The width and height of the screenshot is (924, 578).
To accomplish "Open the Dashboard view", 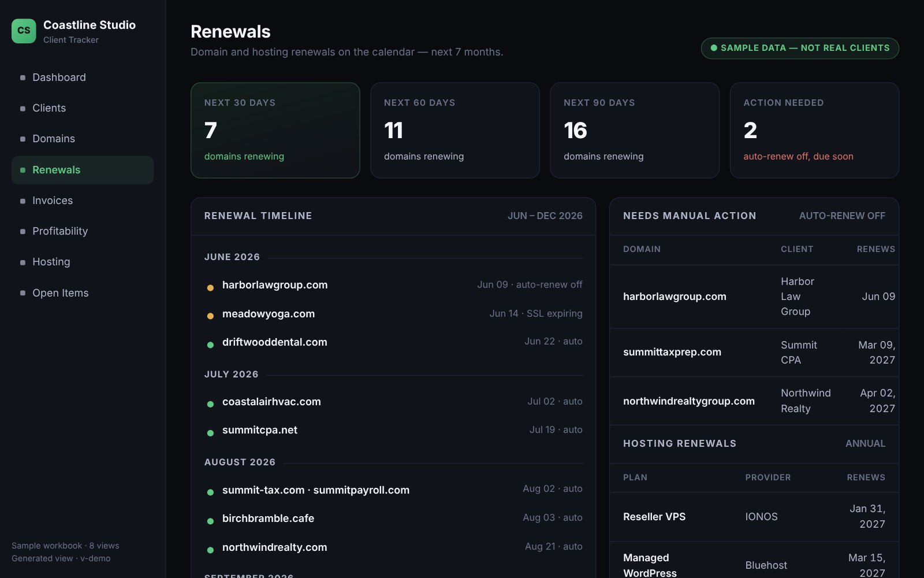I will coord(83,77).
